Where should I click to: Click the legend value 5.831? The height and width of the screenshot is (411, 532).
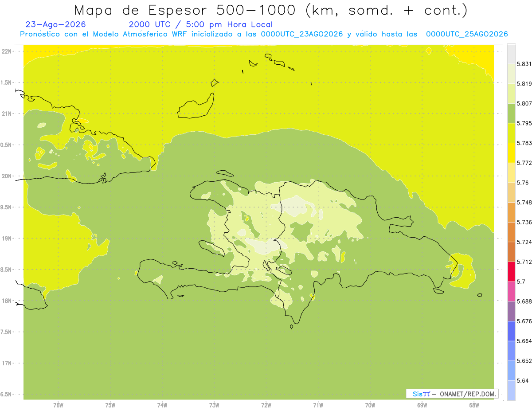click(524, 64)
